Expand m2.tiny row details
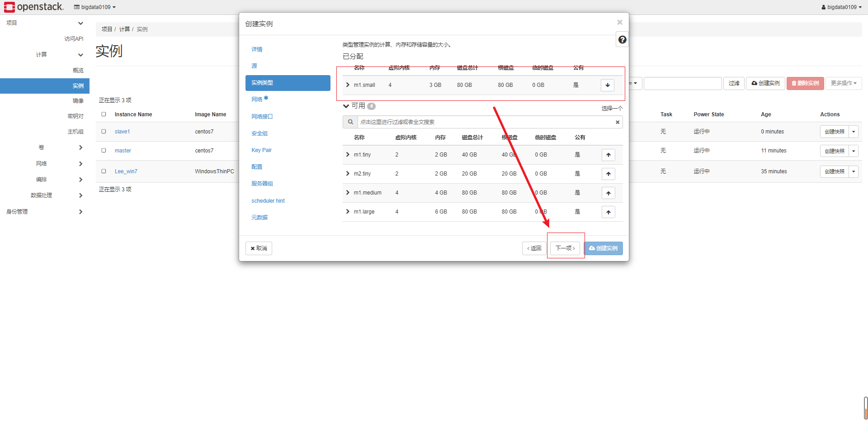The image size is (868, 428). click(348, 173)
